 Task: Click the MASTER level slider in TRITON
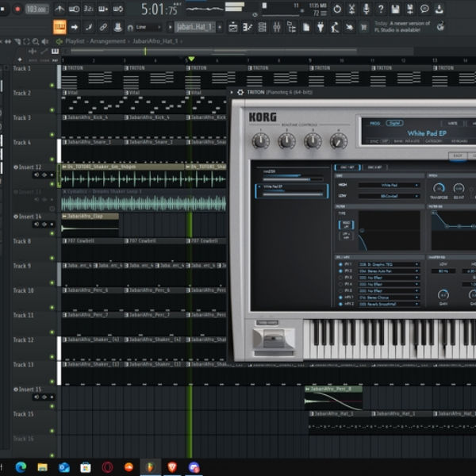click(x=293, y=178)
